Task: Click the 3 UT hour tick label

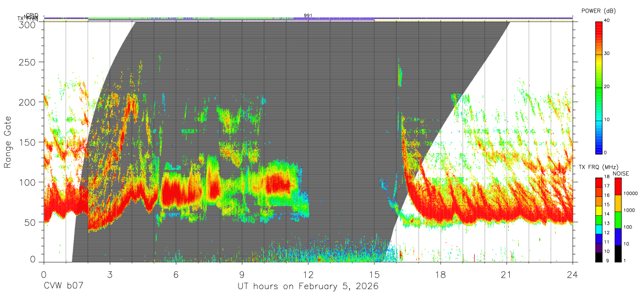Action: (110, 273)
